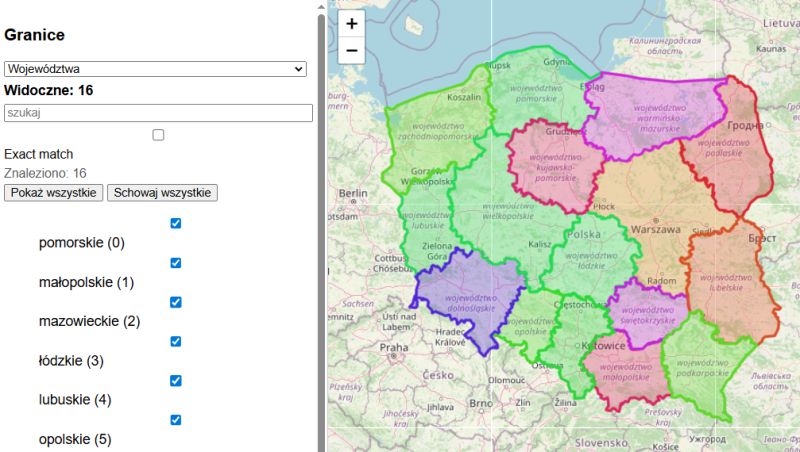Click the dolnośląskie region on map
Screen dimensions: 800x452
[469, 301]
